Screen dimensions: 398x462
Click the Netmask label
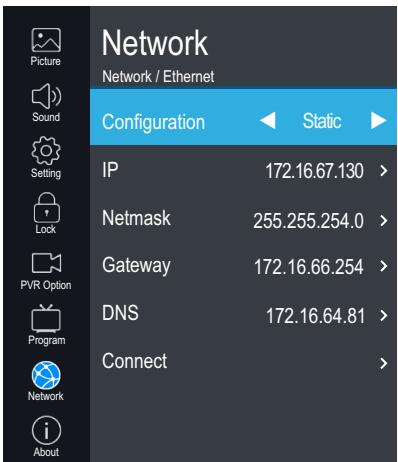(136, 218)
